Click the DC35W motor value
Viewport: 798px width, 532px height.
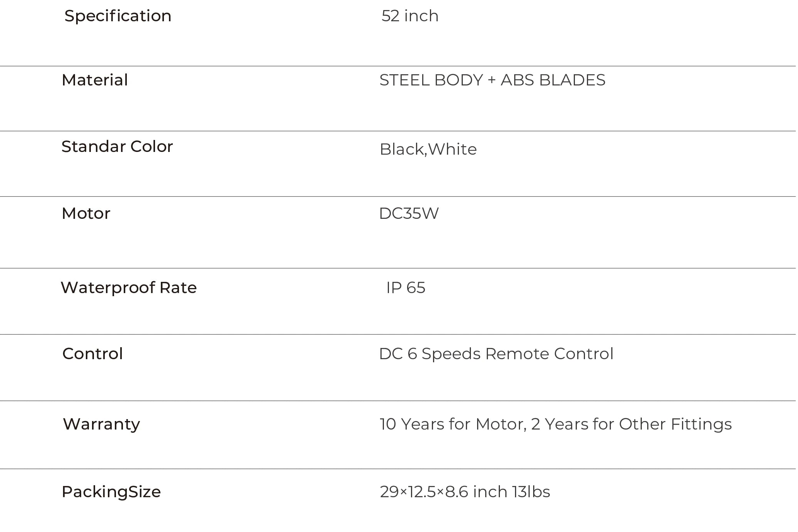409,214
